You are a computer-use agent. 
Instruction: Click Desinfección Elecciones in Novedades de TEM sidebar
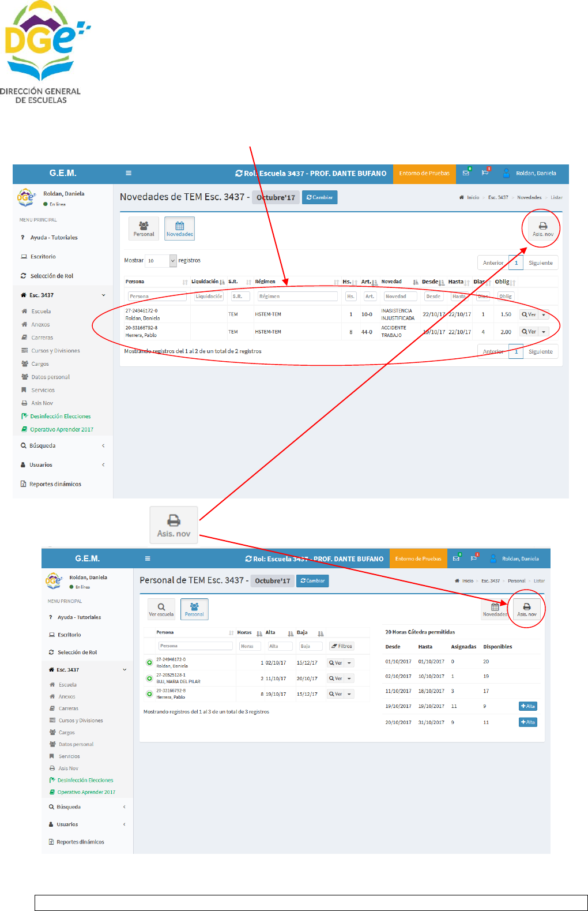pyautogui.click(x=61, y=417)
